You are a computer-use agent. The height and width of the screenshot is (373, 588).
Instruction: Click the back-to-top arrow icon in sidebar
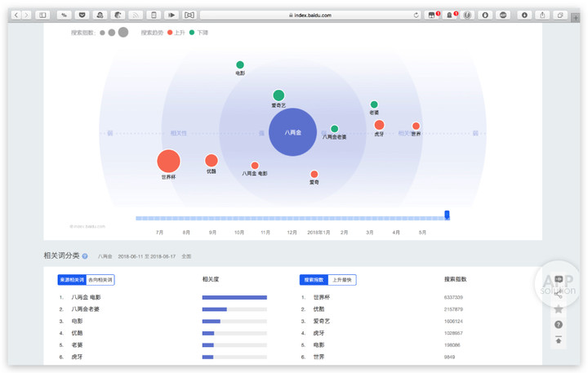pos(559,340)
